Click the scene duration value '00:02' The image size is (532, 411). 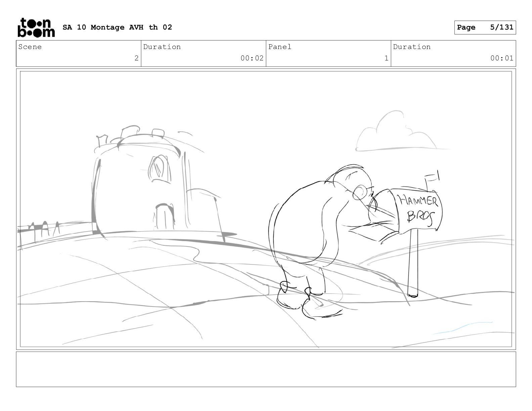[252, 58]
